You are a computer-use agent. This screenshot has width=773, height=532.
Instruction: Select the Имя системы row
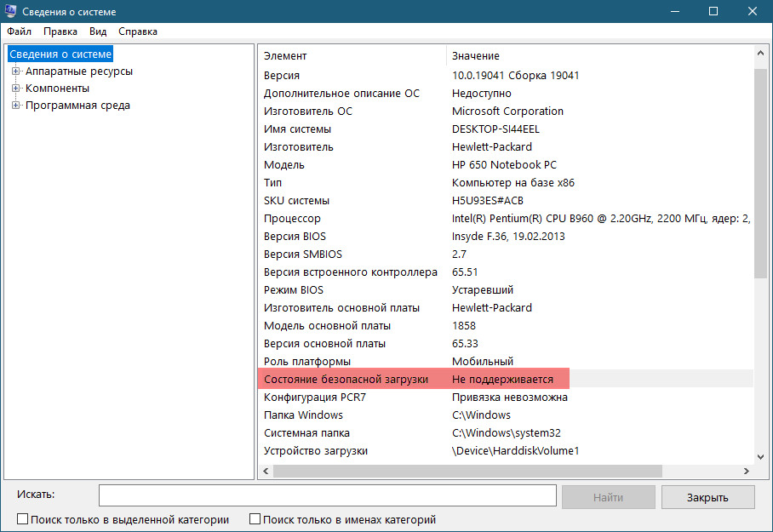pos(506,129)
